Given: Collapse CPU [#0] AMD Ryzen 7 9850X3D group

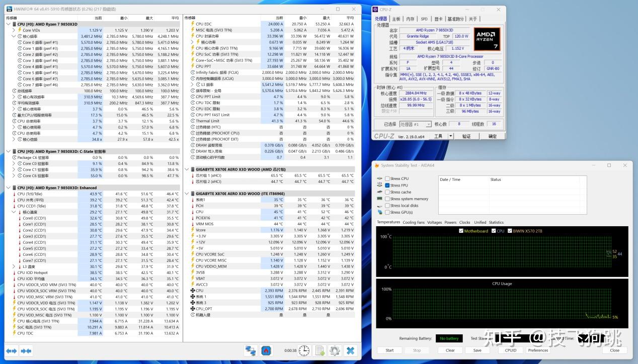Looking at the screenshot, I should point(8,24).
